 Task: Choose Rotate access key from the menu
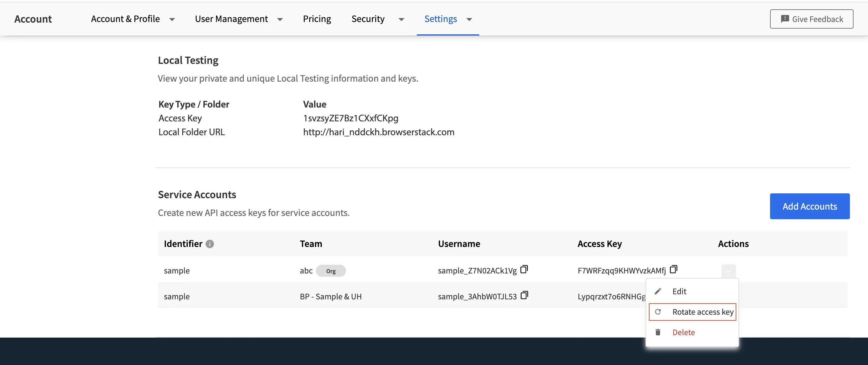click(703, 312)
